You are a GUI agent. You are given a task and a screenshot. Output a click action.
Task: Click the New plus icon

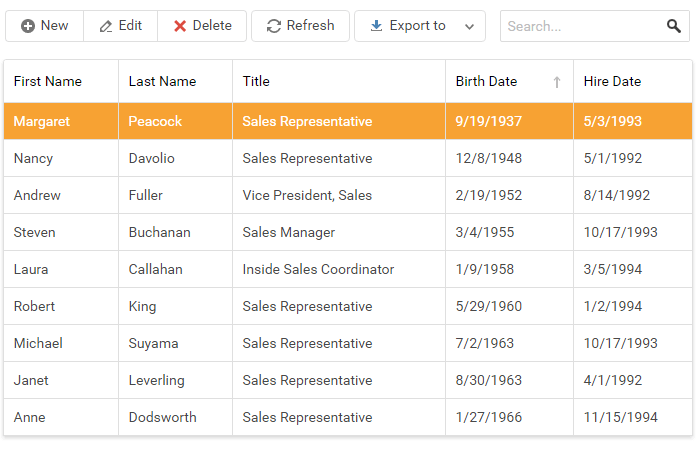coord(27,26)
